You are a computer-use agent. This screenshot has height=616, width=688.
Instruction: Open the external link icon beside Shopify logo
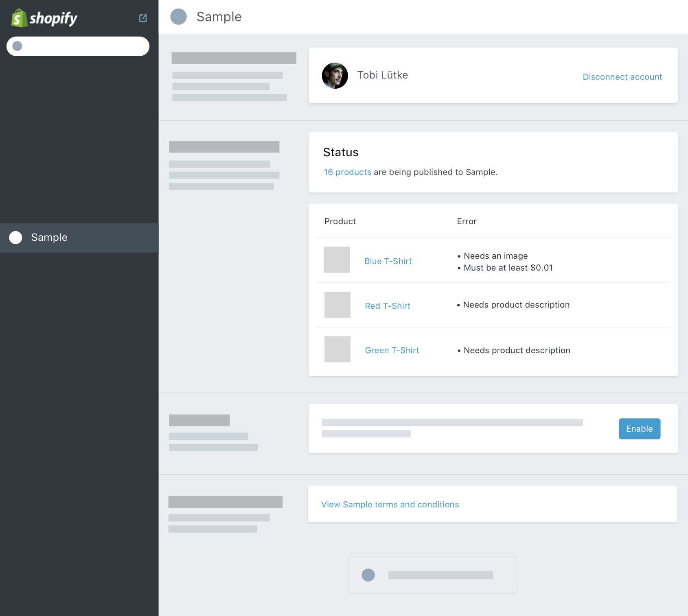[143, 18]
